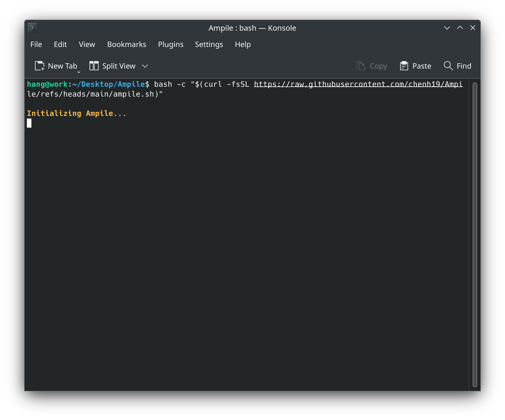Click the window title "Ampile : bash — Konsole"
The height and width of the screenshot is (420, 505).
[252, 28]
